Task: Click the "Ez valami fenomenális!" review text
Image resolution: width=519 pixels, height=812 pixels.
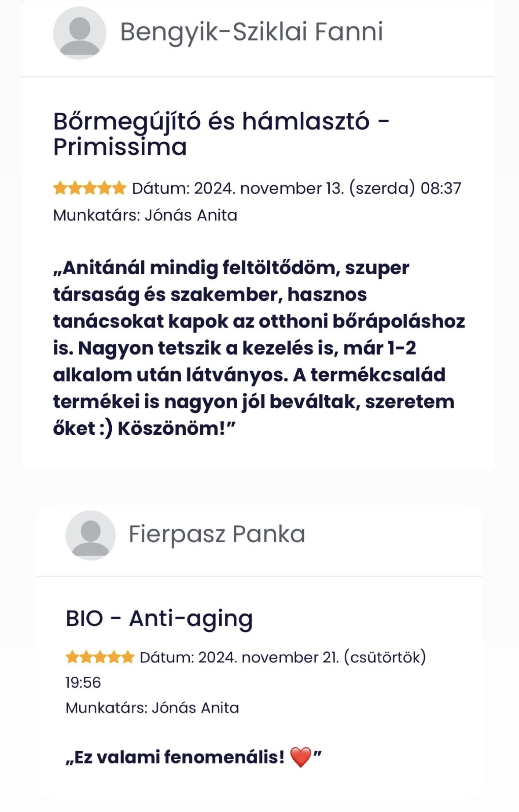Action: [176, 757]
